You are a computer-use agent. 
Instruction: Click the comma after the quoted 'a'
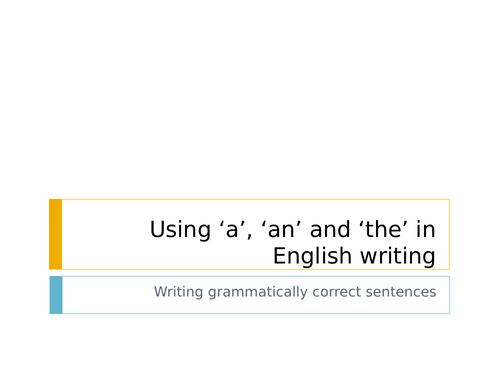point(249,237)
